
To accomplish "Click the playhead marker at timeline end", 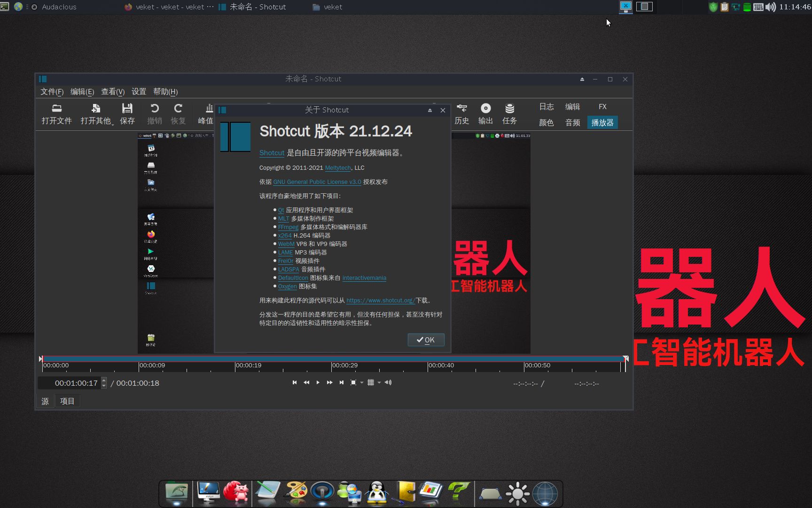I will (625, 359).
